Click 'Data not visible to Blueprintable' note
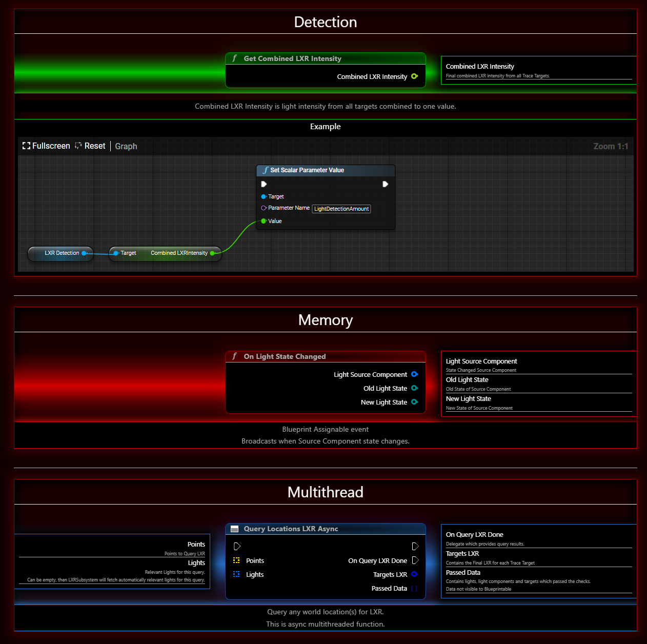Viewport: 647px width, 644px height. coord(478,589)
